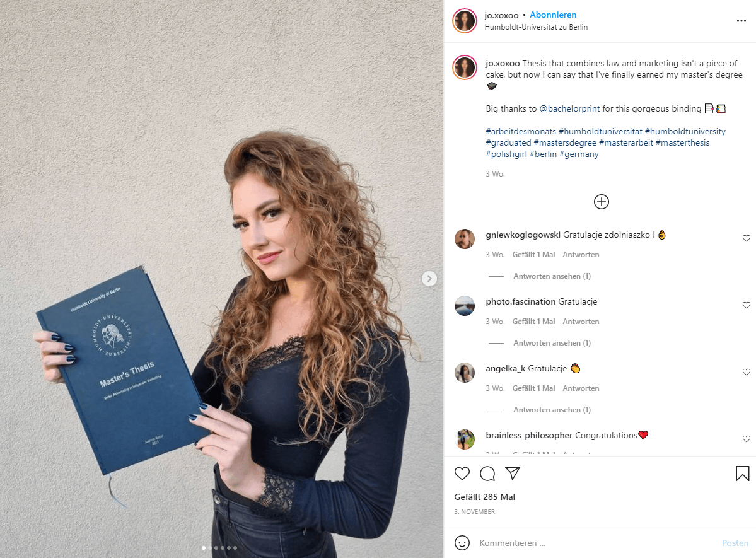
Task: Like angelka_k's comment heart
Action: 747,372
